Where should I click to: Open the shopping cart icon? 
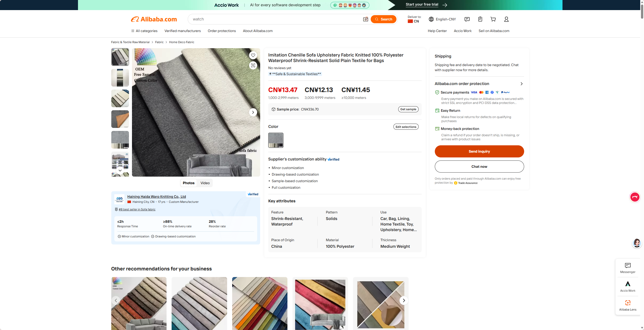pyautogui.click(x=493, y=19)
